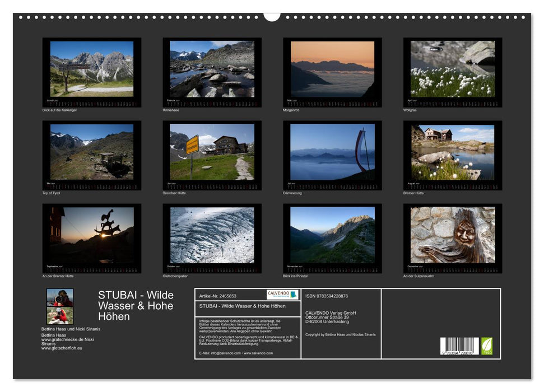Click 'Bettina Haas und Nicki Sinanis' author line
The height and width of the screenshot is (392, 544).
tap(71, 329)
